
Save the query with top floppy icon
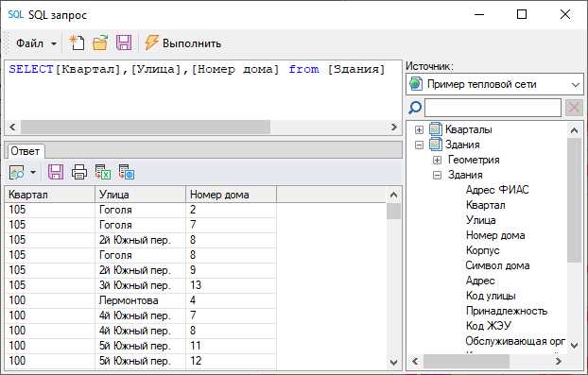coord(124,43)
